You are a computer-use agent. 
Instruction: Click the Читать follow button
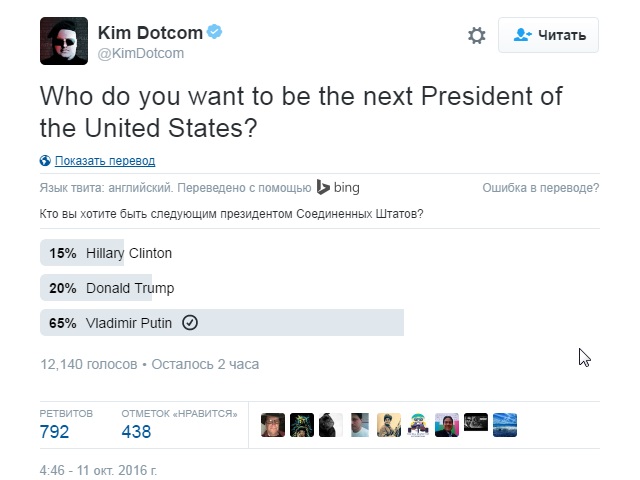[x=548, y=35]
